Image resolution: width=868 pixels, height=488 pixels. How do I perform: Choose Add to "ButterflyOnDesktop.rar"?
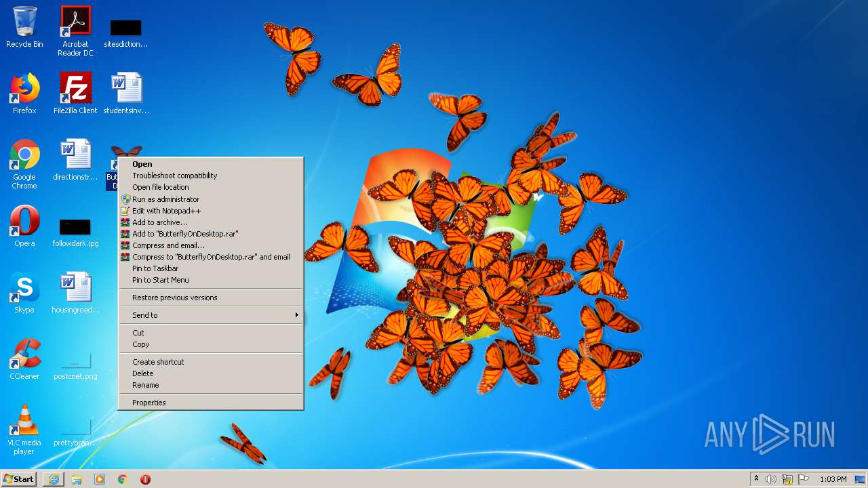click(211, 234)
